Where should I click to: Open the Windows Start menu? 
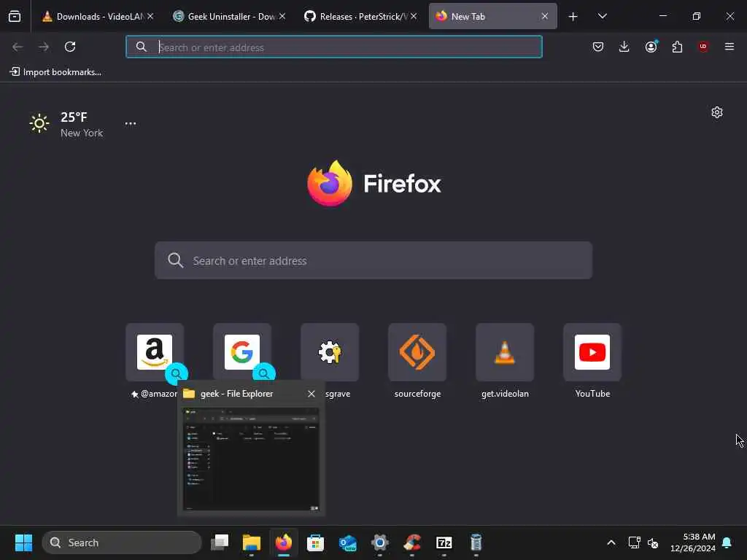point(24,542)
